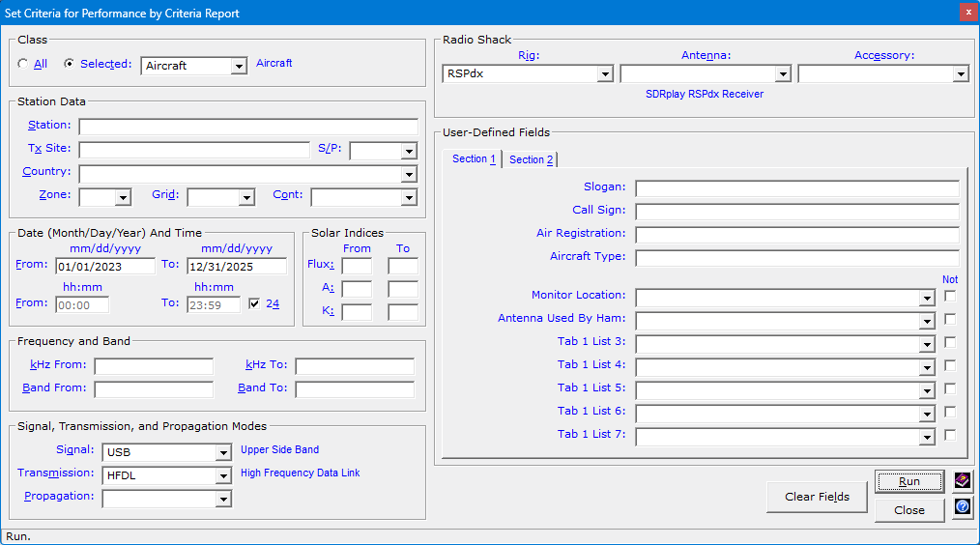Select the Section 1 tab

coord(474,158)
